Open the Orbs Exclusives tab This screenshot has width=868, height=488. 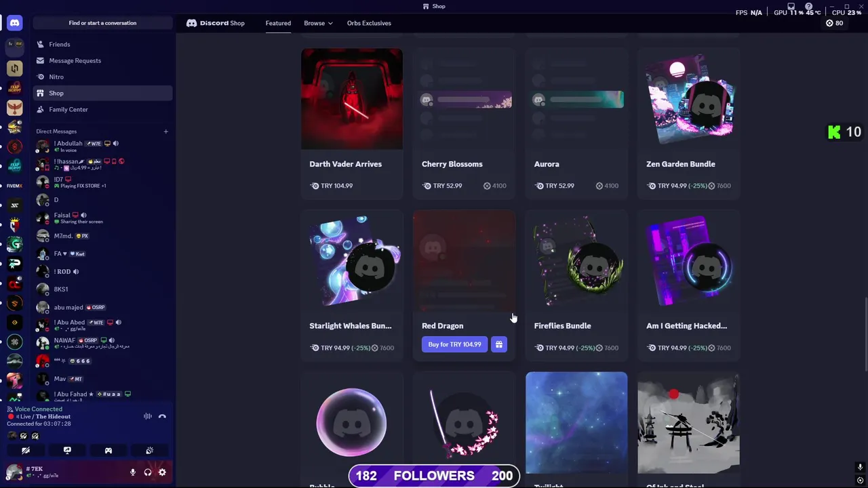[369, 23]
